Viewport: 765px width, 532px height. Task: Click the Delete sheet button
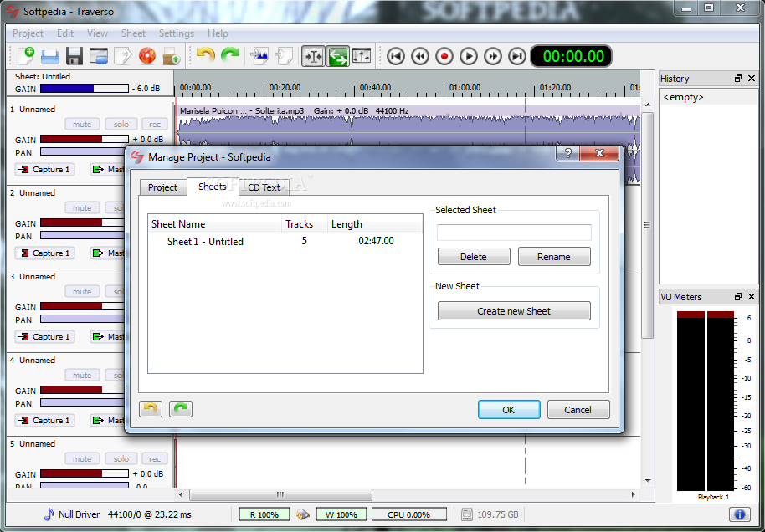point(474,257)
